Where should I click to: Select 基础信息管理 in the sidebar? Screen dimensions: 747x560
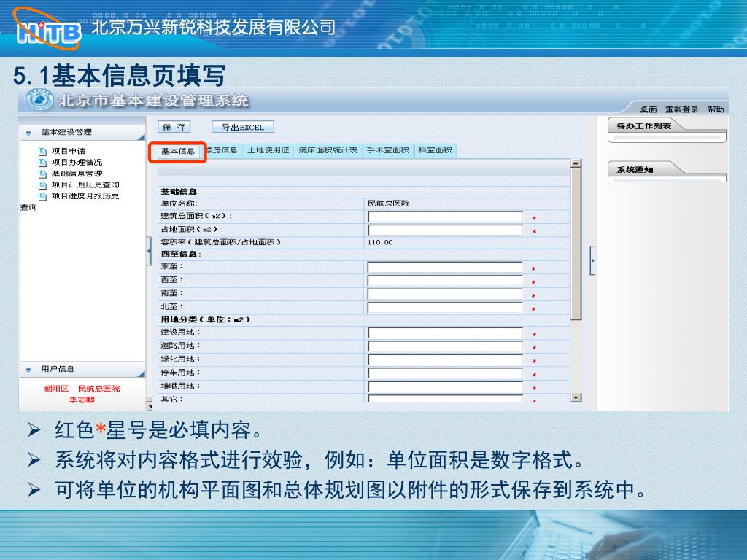(77, 174)
